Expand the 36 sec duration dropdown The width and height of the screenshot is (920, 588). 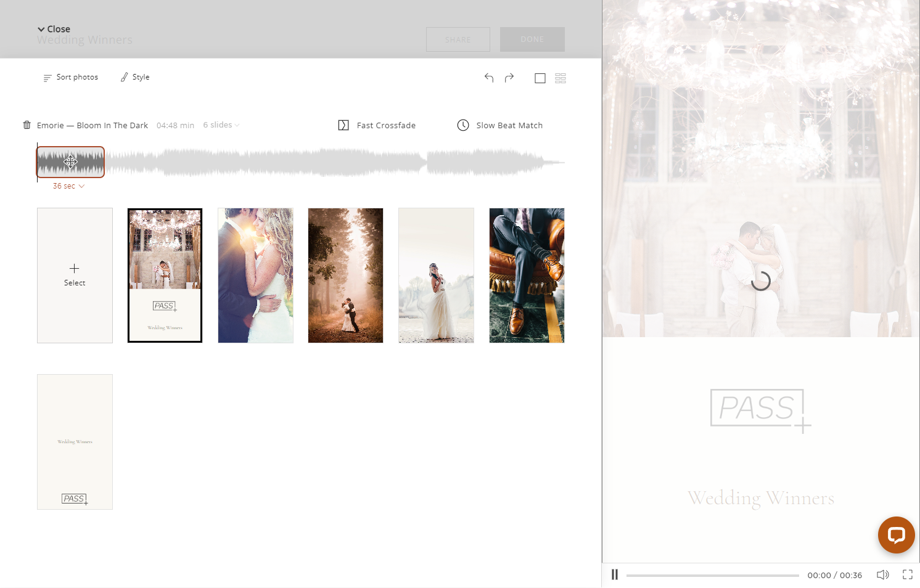point(68,186)
